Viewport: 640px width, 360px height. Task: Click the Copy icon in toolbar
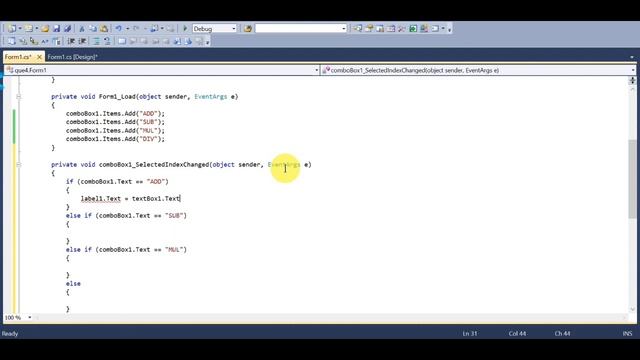click(x=93, y=29)
